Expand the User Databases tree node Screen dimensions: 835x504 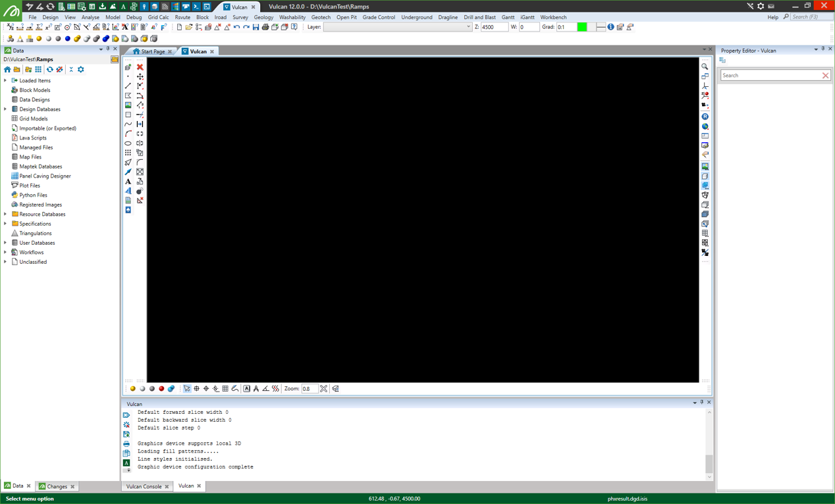[x=5, y=243]
